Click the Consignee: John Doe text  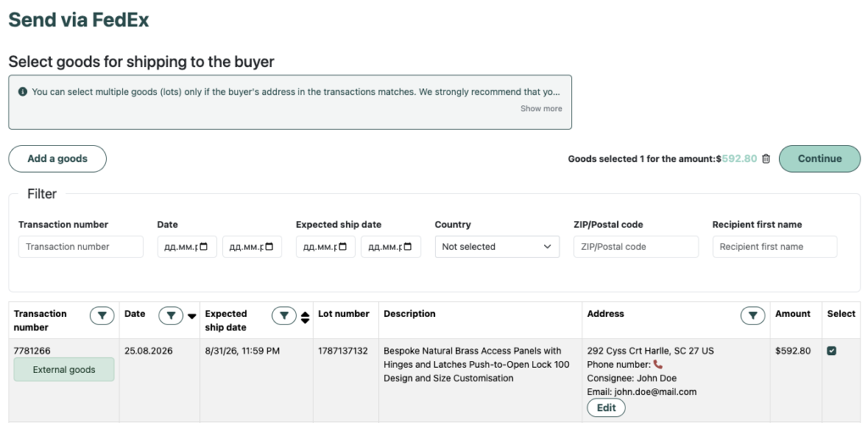632,378
